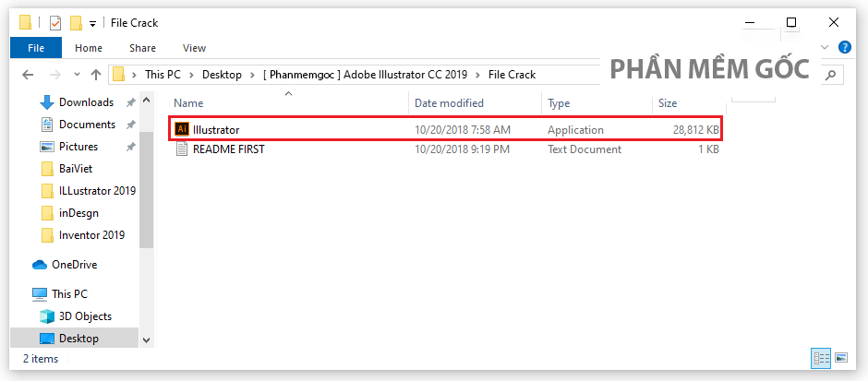Sort files by the Date modified column
Viewport: 868px width, 381px height.
coord(449,103)
